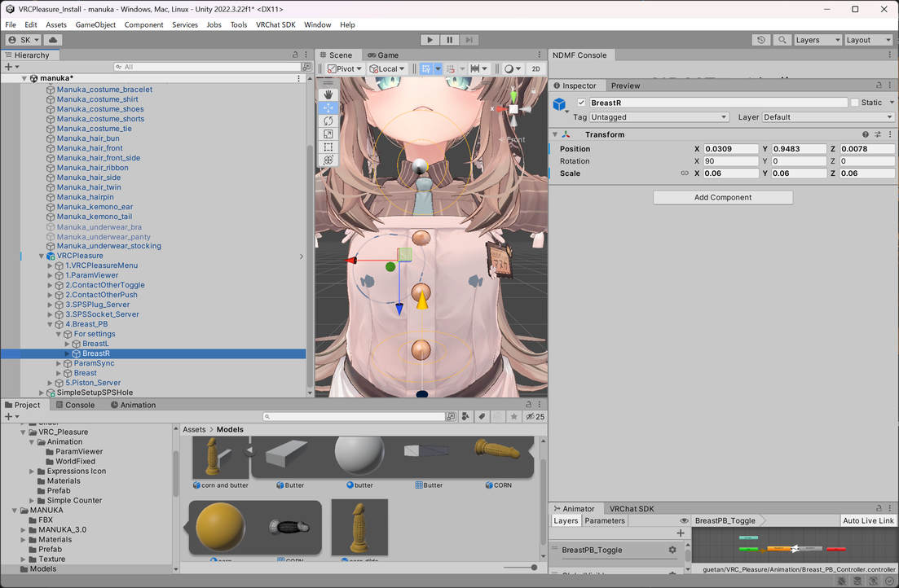Click the Scene view orientation gizmo
The width and height of the screenshot is (899, 588).
pos(513,109)
